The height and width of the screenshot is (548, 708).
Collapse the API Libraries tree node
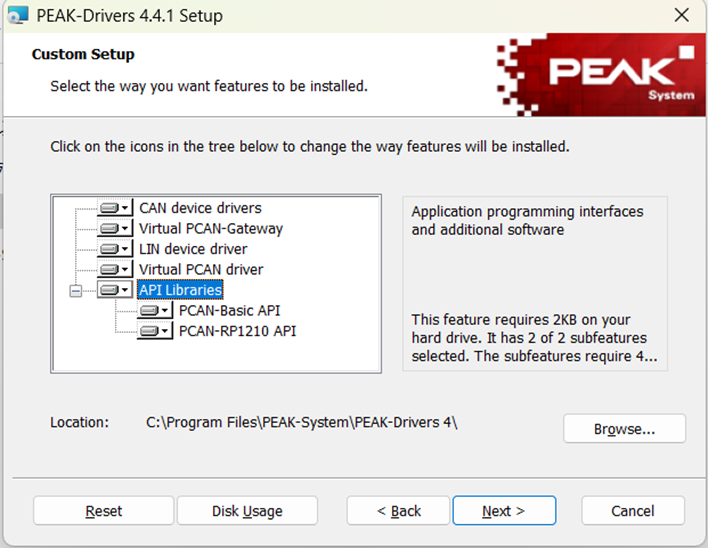click(75, 291)
